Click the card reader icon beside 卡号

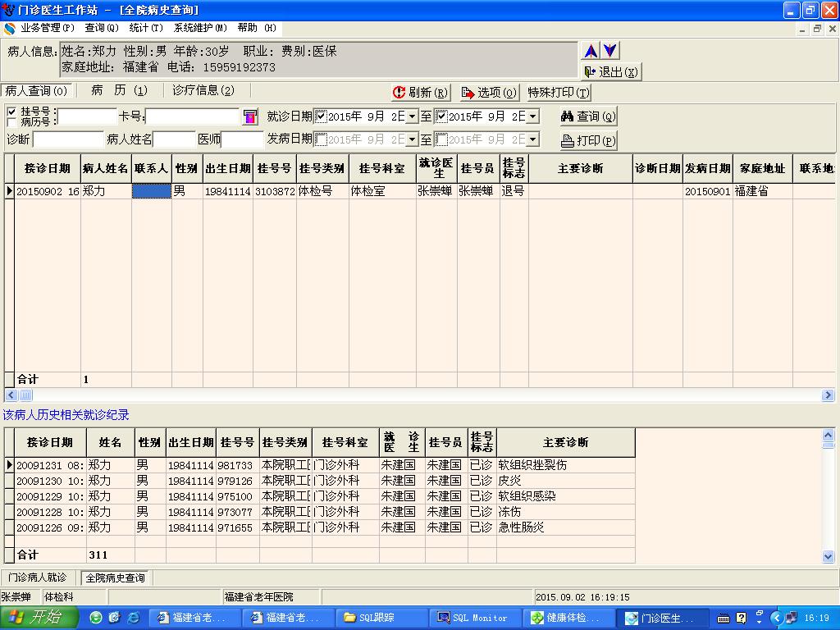(x=250, y=117)
